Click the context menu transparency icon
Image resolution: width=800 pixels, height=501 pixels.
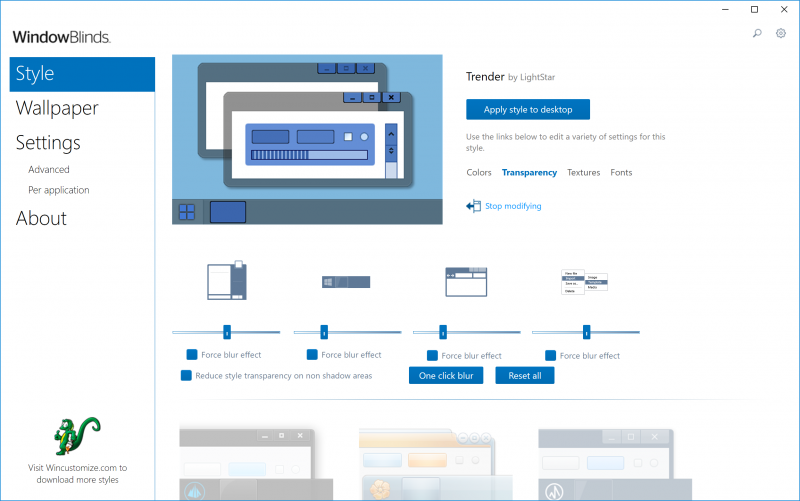click(x=584, y=282)
